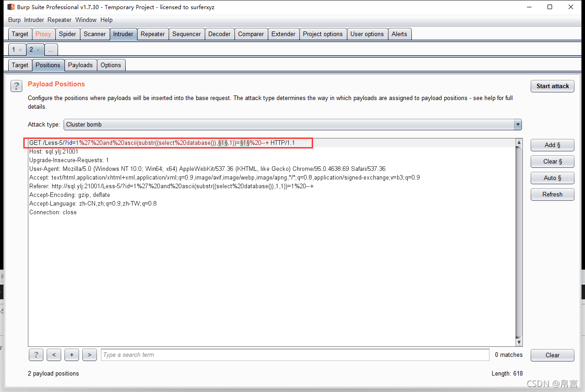The image size is (585, 392).
Task: Switch to the Comparer tab
Action: (251, 34)
